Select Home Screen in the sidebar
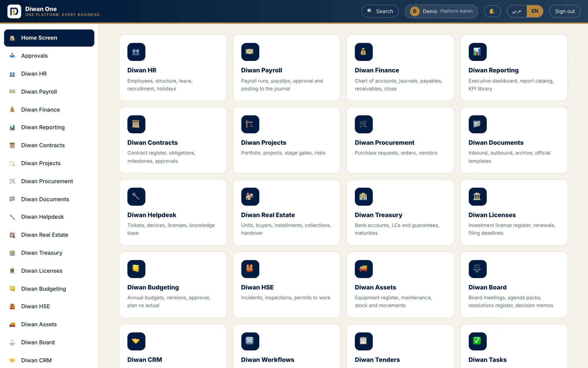This screenshot has height=368, width=588. [49, 38]
